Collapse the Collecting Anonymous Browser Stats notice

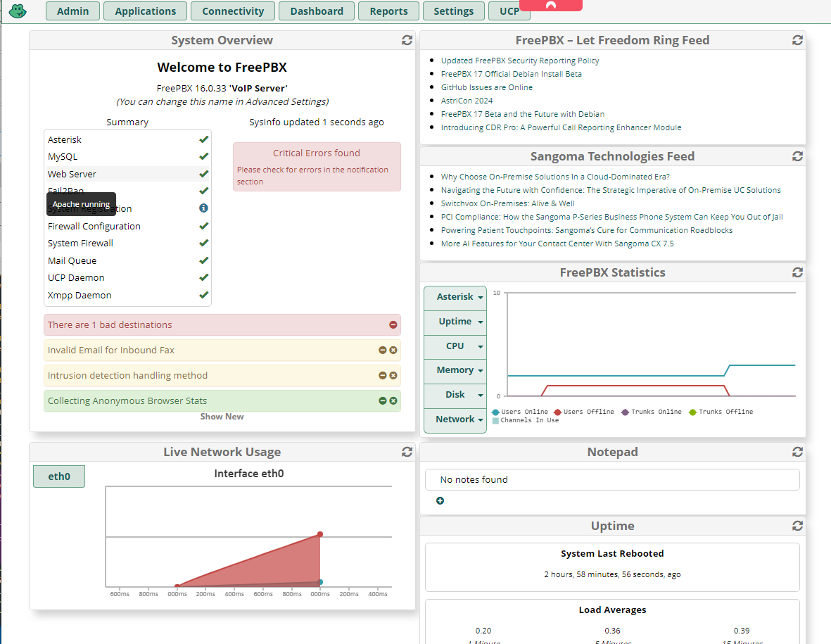(x=383, y=400)
